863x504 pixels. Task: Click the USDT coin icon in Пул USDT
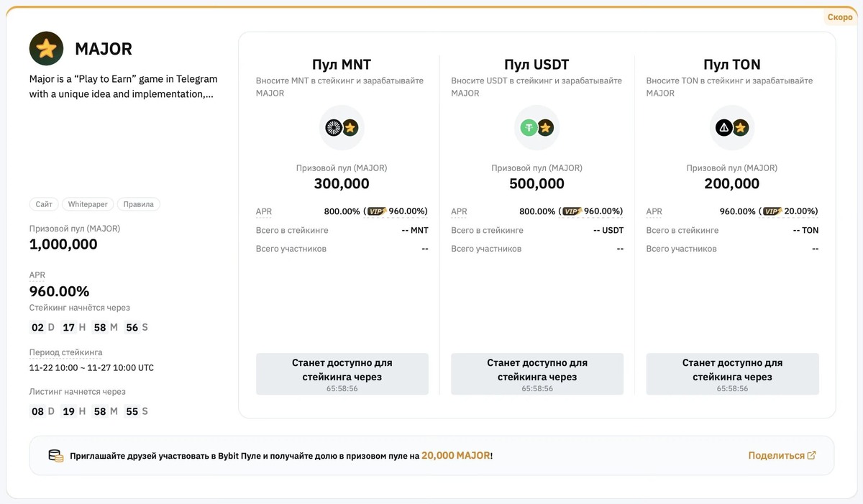pos(527,127)
